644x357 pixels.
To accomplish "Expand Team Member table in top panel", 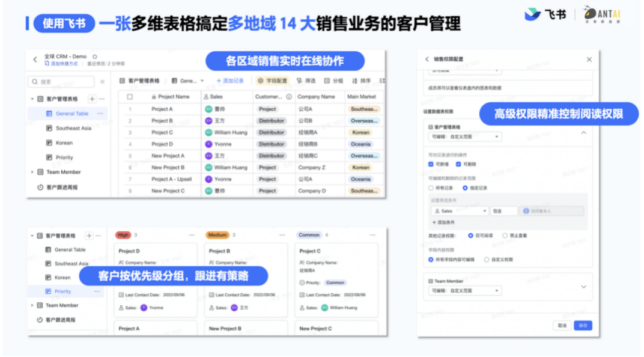I will point(32,172).
